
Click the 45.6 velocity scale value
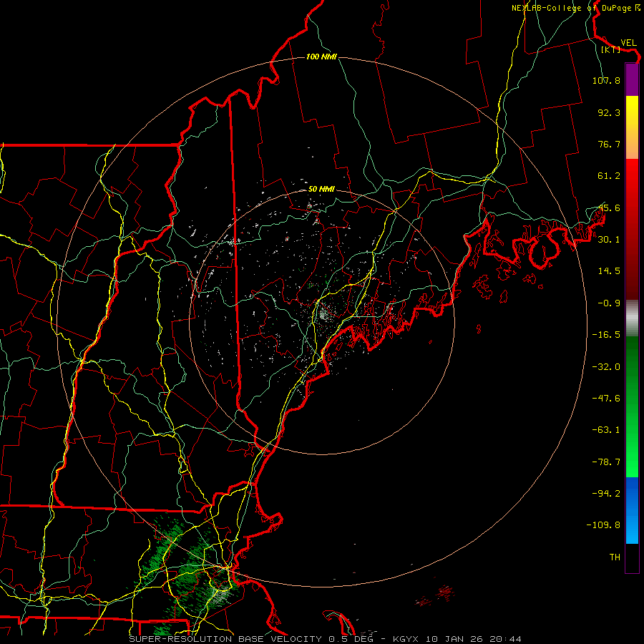click(x=609, y=208)
